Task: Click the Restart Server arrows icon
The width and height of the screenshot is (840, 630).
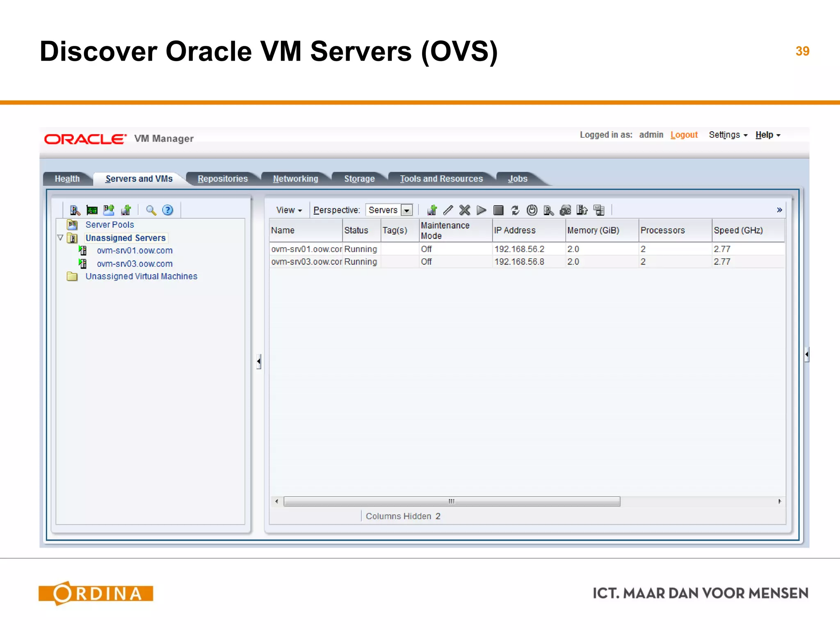Action: (x=515, y=210)
